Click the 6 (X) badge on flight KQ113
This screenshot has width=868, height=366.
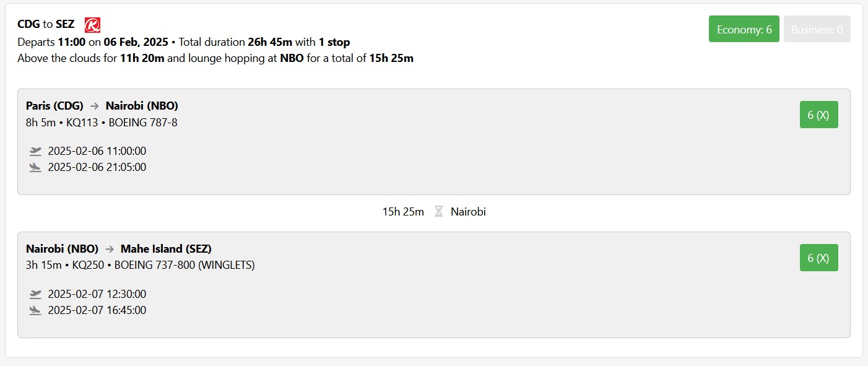818,115
